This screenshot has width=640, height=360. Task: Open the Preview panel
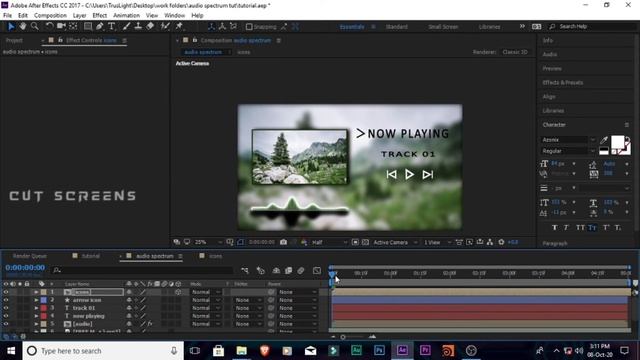(x=552, y=69)
